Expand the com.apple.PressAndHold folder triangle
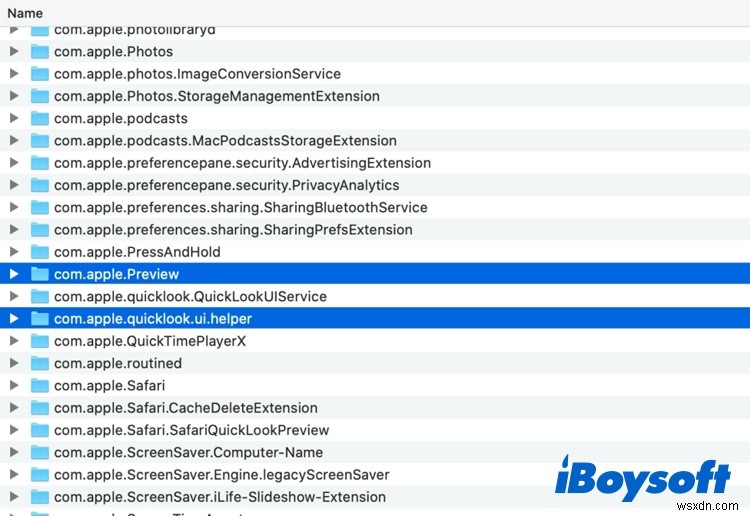The height and width of the screenshot is (516, 750). pos(14,252)
